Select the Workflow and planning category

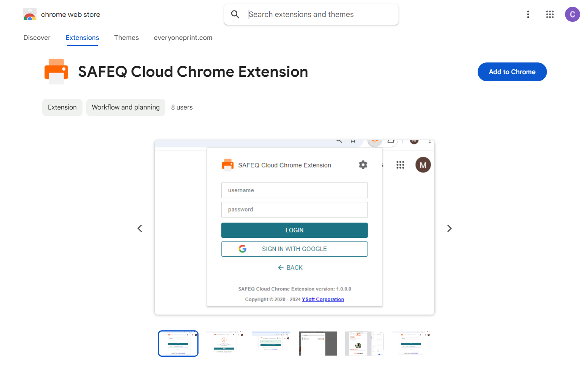(x=125, y=107)
